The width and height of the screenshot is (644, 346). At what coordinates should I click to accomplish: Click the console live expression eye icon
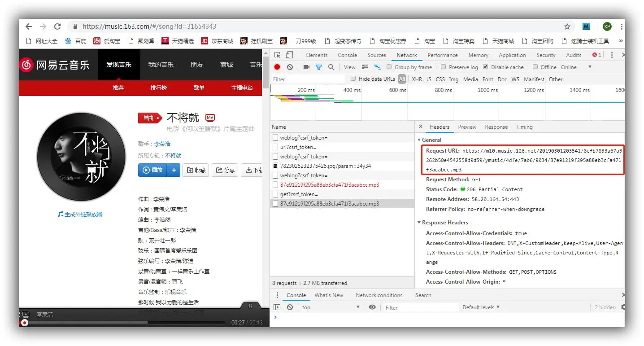pyautogui.click(x=372, y=307)
